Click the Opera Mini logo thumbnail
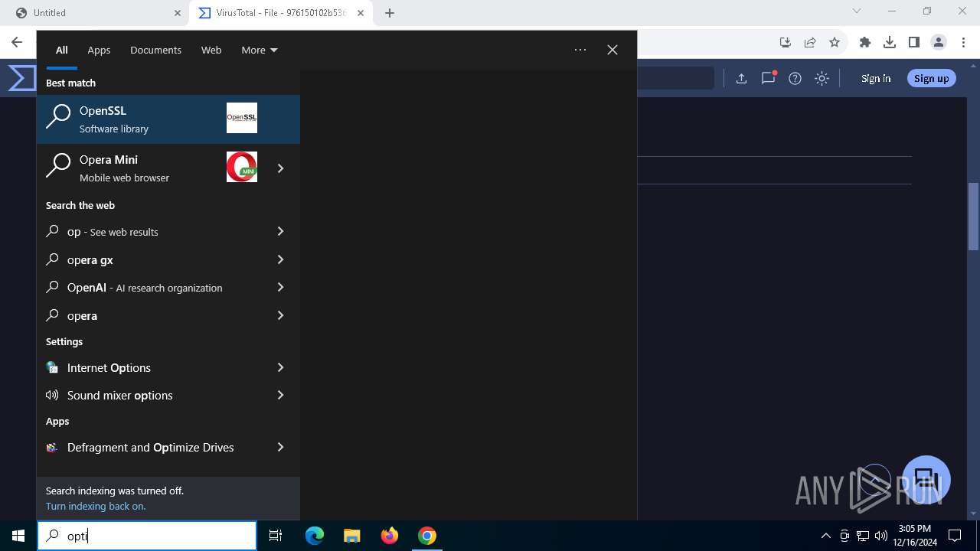 (242, 167)
